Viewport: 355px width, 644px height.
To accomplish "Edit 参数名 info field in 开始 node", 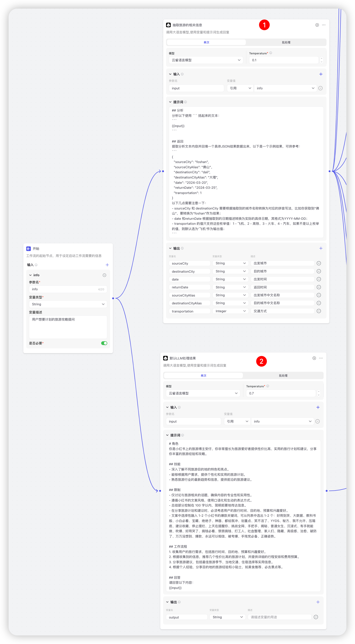I will [x=68, y=289].
